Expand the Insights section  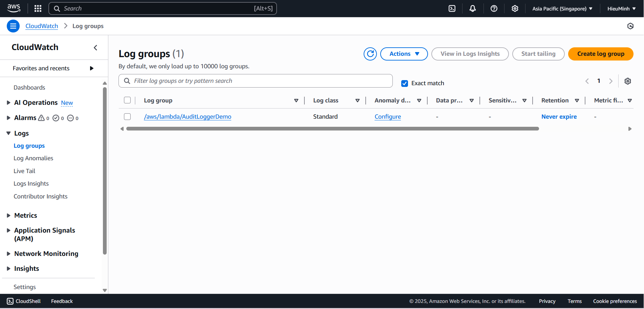(8, 268)
